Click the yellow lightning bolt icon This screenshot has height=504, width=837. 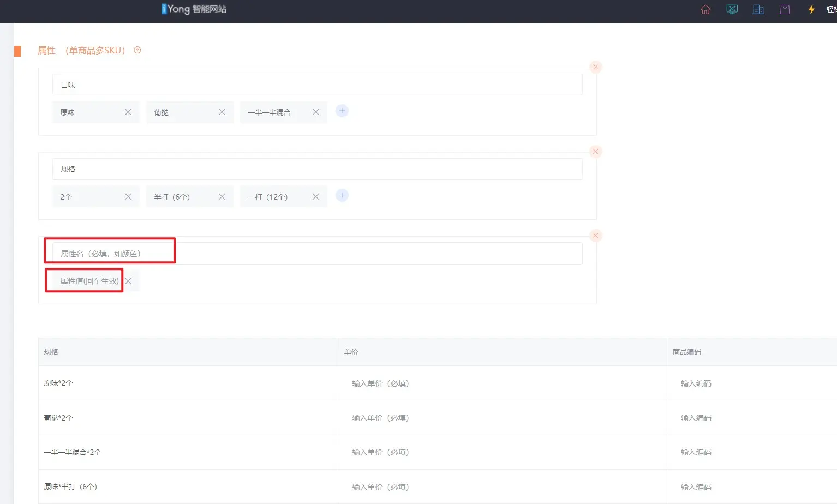(x=811, y=9)
